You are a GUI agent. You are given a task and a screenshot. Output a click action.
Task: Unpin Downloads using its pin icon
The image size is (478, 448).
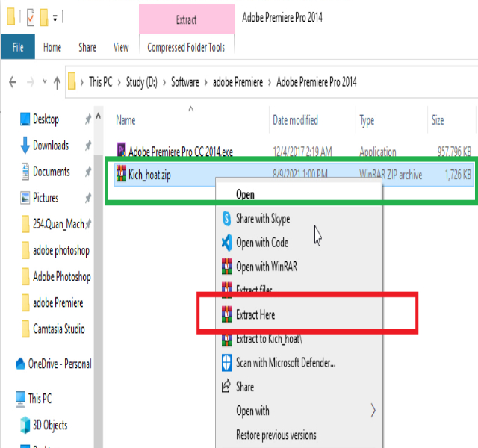click(88, 146)
